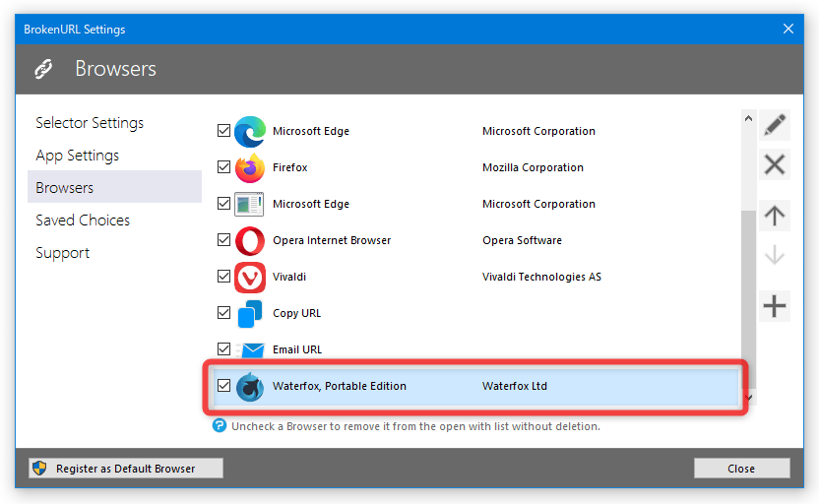Go to App Settings section
This screenshot has height=504, width=819.
coord(114,156)
